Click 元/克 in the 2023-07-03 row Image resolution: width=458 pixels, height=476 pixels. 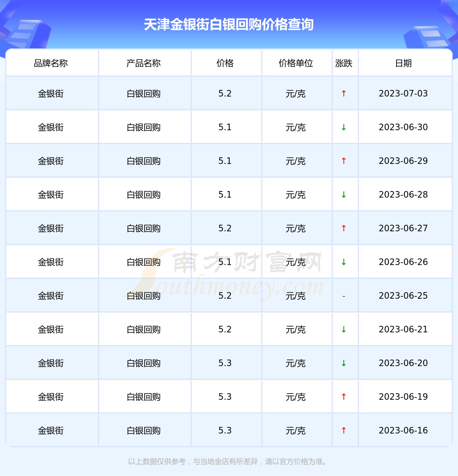pyautogui.click(x=296, y=94)
